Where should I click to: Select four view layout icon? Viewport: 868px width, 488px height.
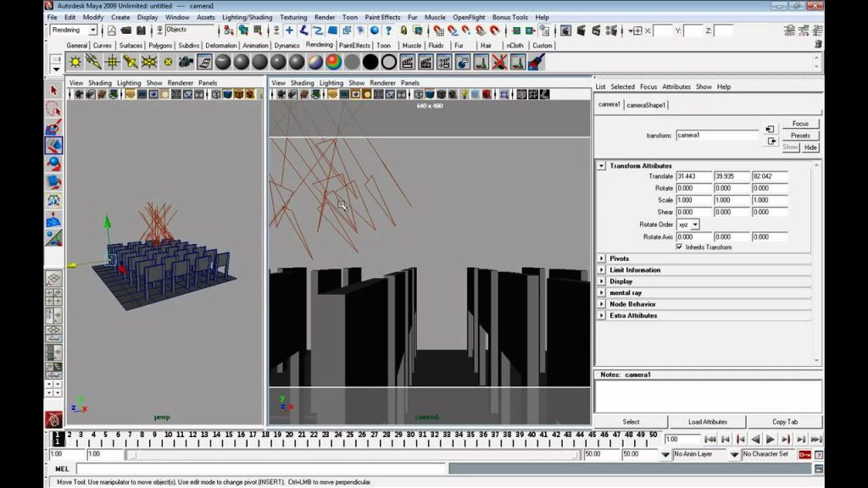tap(53, 297)
